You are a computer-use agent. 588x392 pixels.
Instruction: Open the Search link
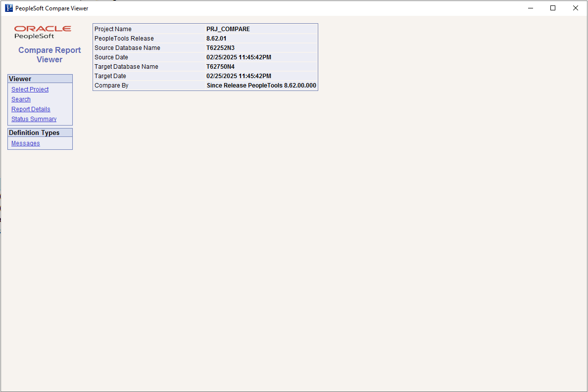(21, 99)
